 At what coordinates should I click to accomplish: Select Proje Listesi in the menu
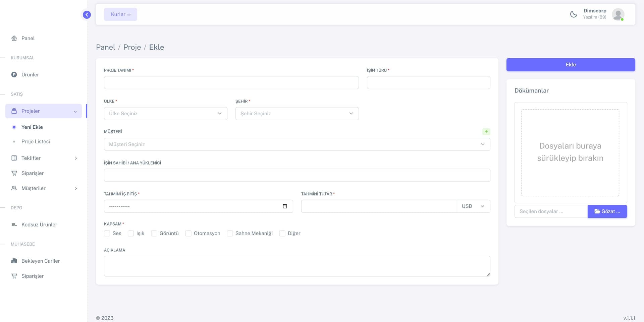[36, 141]
